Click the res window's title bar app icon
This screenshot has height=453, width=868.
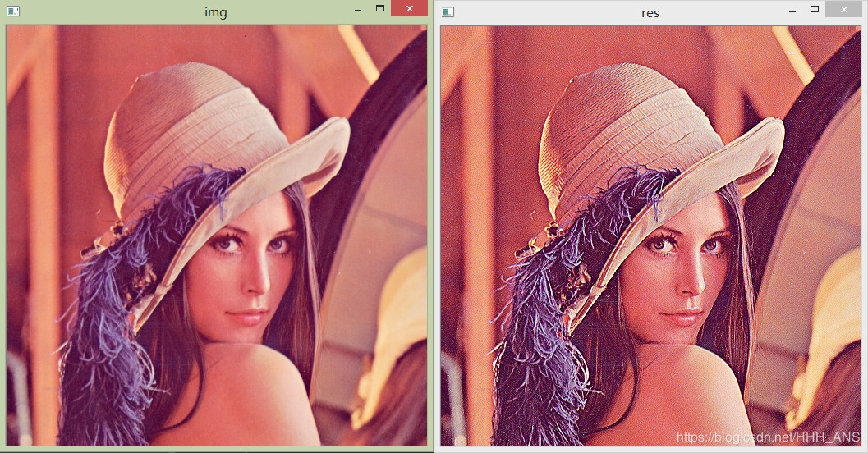[448, 11]
